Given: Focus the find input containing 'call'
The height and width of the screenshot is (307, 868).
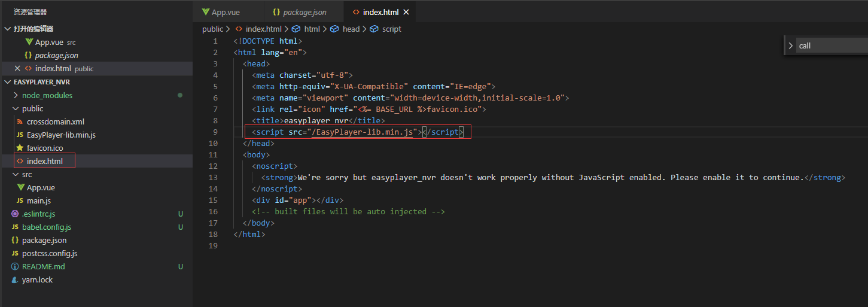Looking at the screenshot, I should coord(832,45).
